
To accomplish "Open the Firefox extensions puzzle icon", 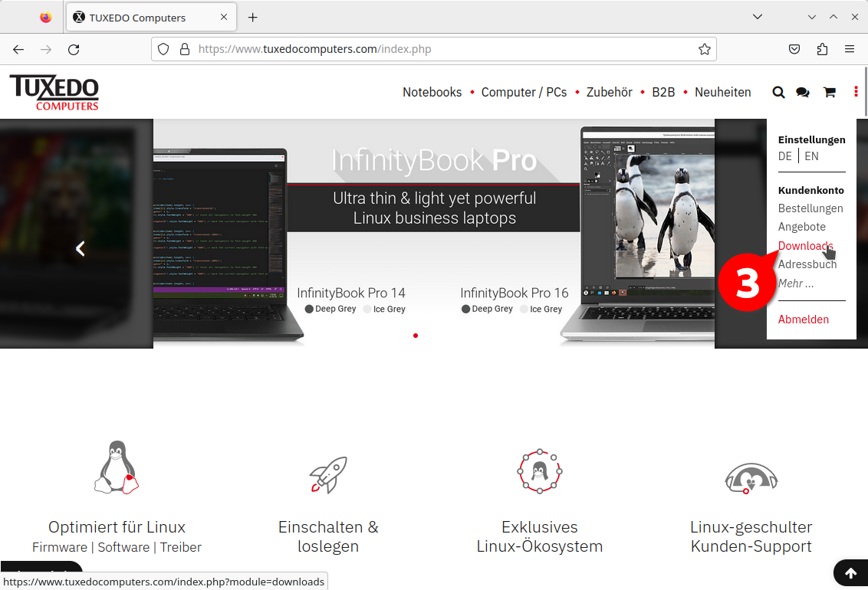I will tap(822, 49).
